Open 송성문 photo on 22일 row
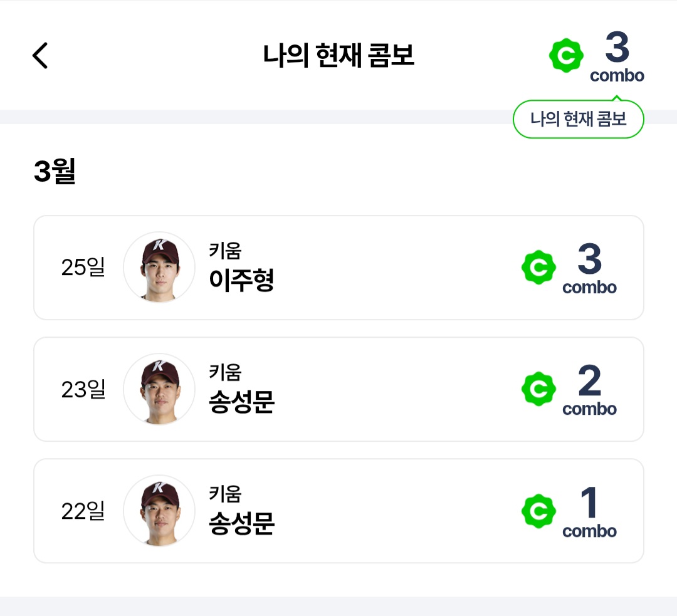The width and height of the screenshot is (677, 616). click(x=159, y=511)
